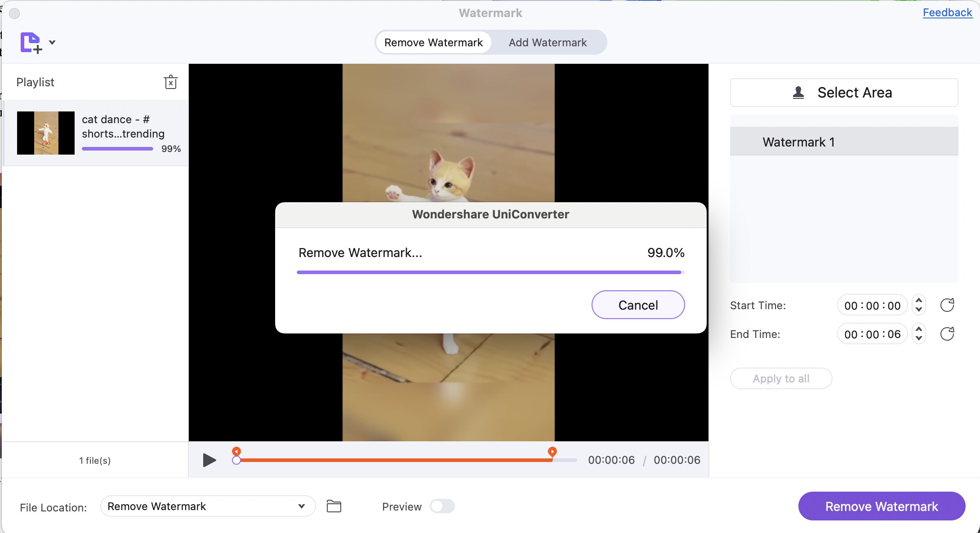Click the End Time input field
This screenshot has height=533, width=980.
pos(872,334)
